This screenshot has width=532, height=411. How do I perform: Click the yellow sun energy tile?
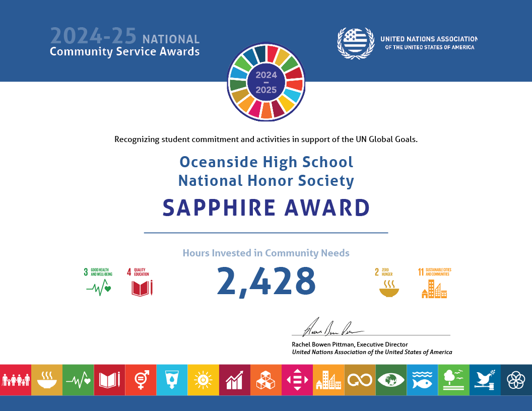point(203,380)
